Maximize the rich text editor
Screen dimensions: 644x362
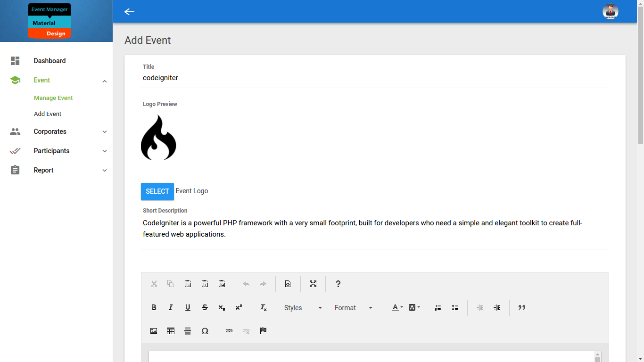point(313,284)
